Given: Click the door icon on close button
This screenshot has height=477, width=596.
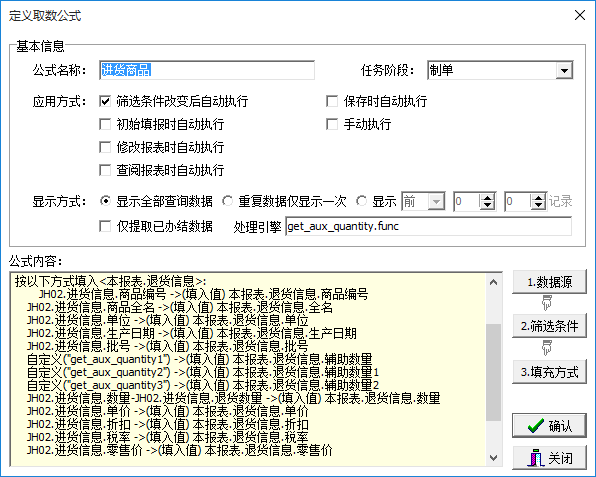Looking at the screenshot, I should [x=536, y=458].
